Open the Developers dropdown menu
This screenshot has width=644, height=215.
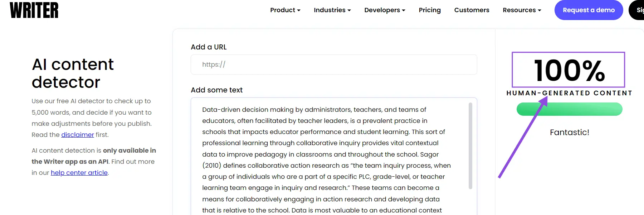coord(385,10)
